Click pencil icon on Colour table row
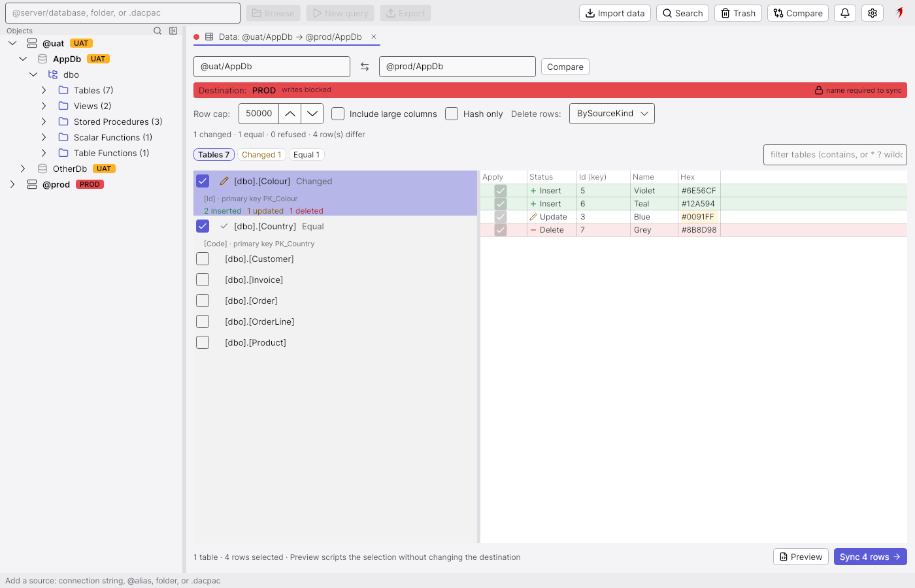 click(224, 181)
